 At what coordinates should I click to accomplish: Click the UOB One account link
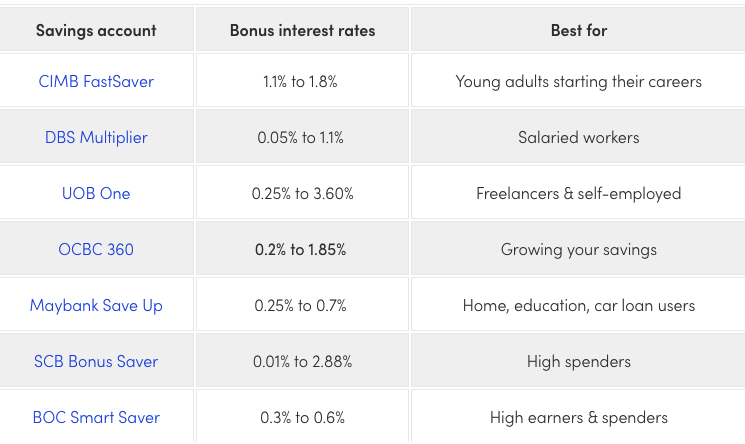click(96, 193)
